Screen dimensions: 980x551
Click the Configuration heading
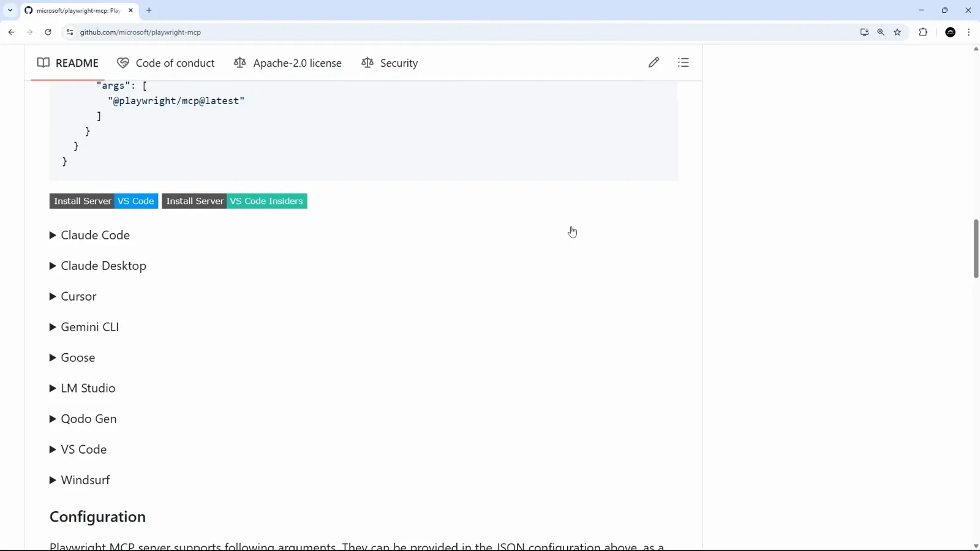coord(97,517)
